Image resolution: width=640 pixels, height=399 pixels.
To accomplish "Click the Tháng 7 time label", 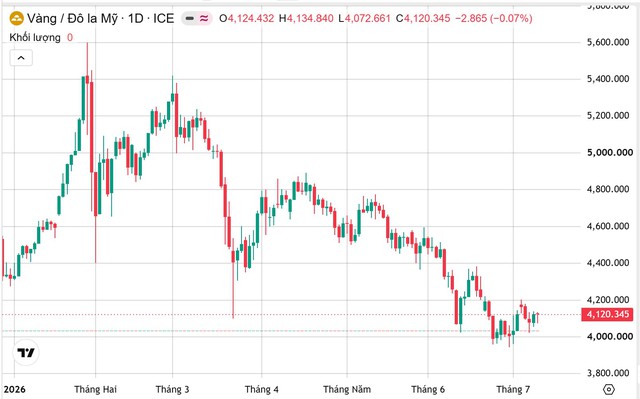I will [x=513, y=389].
